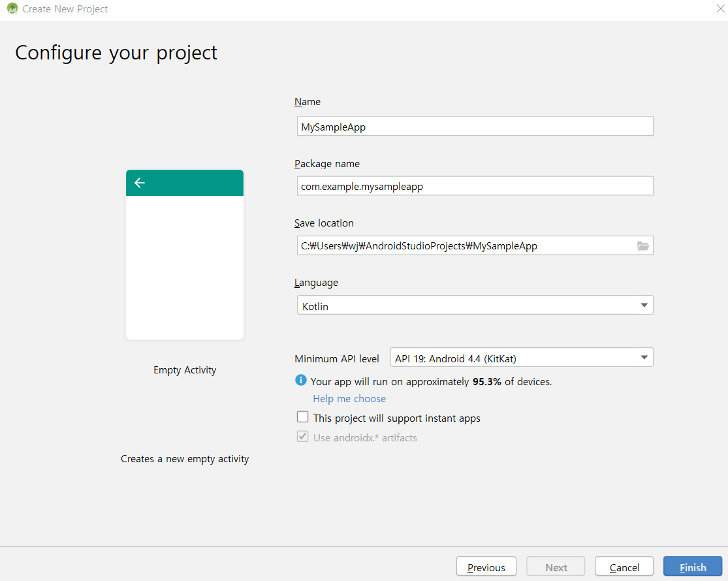Open the Minimum API level dropdown

click(522, 358)
